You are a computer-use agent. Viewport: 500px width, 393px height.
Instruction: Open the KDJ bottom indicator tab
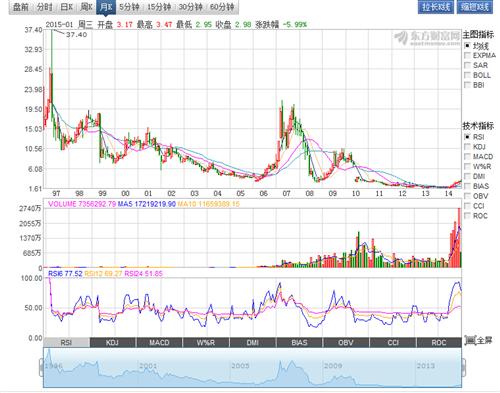[113, 343]
